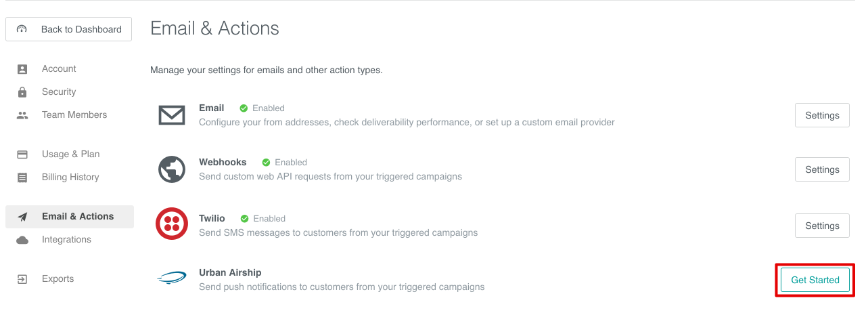Screen dimensions: 868x313
Task: Click the Integrations cloud icon
Action: click(x=22, y=240)
